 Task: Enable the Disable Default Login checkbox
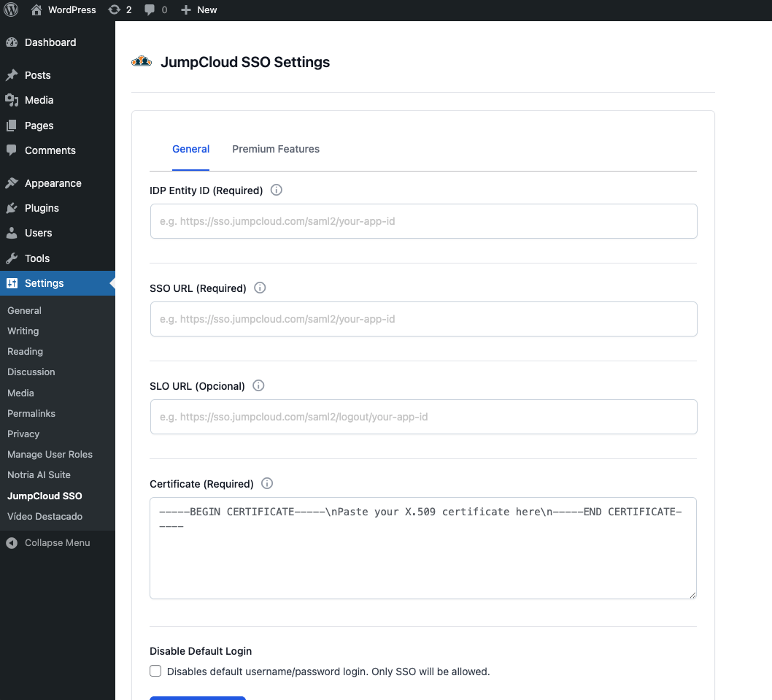pyautogui.click(x=155, y=670)
